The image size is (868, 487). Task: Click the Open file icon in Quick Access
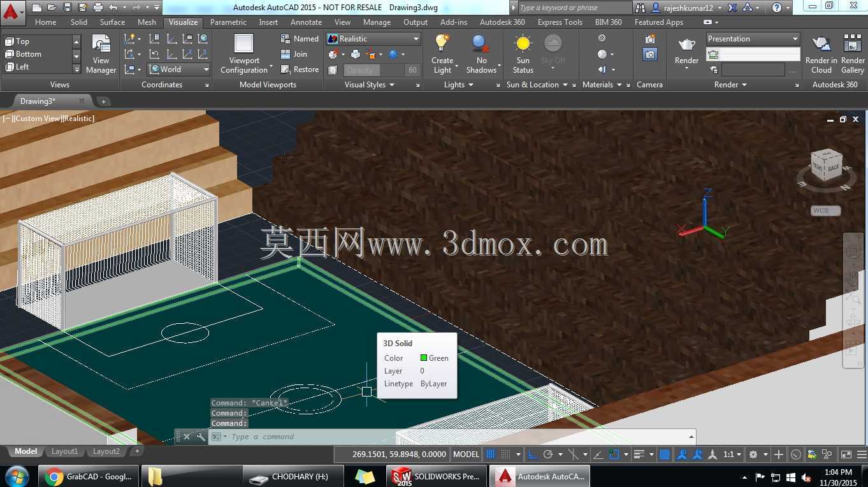52,8
